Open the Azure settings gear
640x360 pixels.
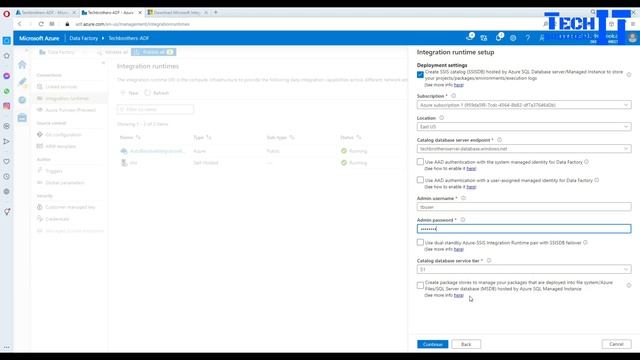(x=513, y=38)
